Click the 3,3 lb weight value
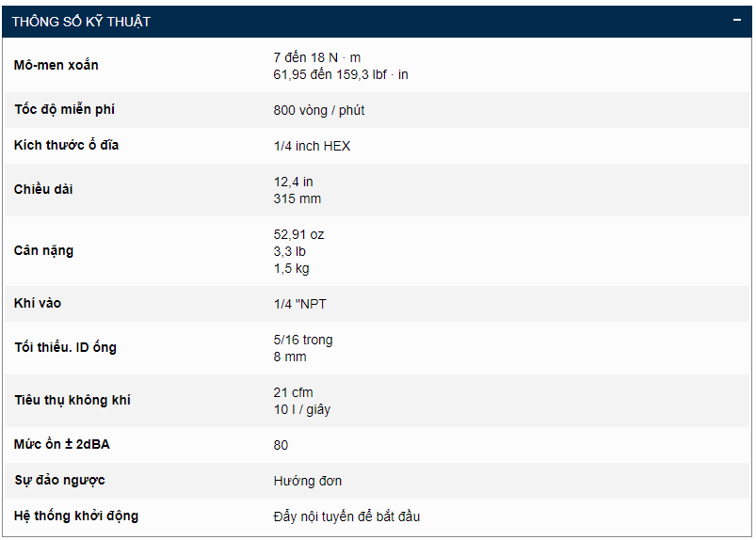The width and height of the screenshot is (756, 540). 290,251
